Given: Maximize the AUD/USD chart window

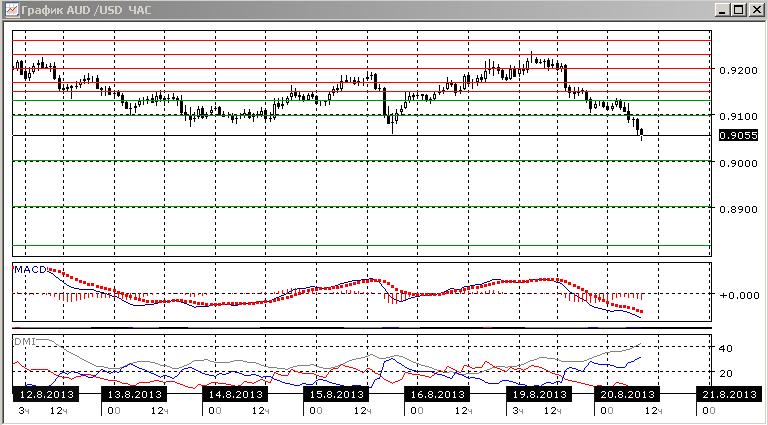Looking at the screenshot, I should (x=739, y=10).
